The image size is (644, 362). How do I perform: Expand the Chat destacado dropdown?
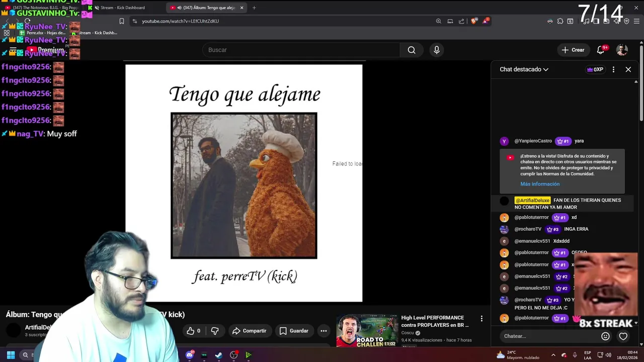click(524, 69)
